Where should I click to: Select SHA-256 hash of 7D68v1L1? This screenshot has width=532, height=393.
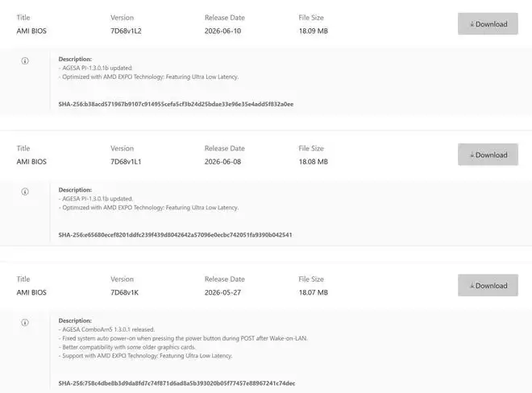click(175, 234)
